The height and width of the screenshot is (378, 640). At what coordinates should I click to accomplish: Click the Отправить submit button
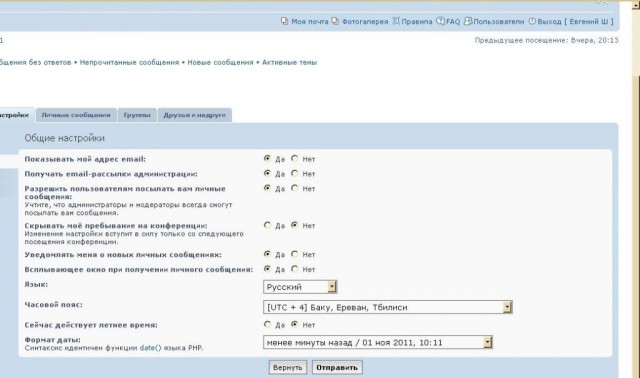(x=337, y=367)
